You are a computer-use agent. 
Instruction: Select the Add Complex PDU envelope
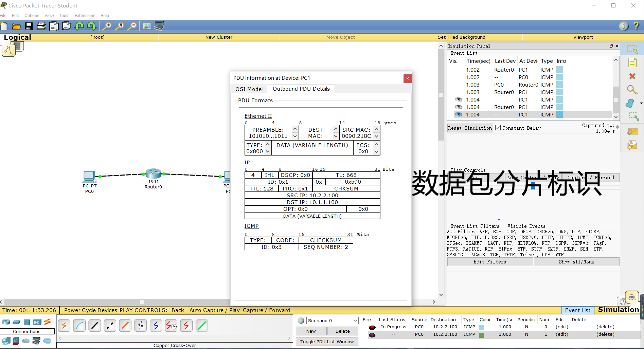pos(632,145)
